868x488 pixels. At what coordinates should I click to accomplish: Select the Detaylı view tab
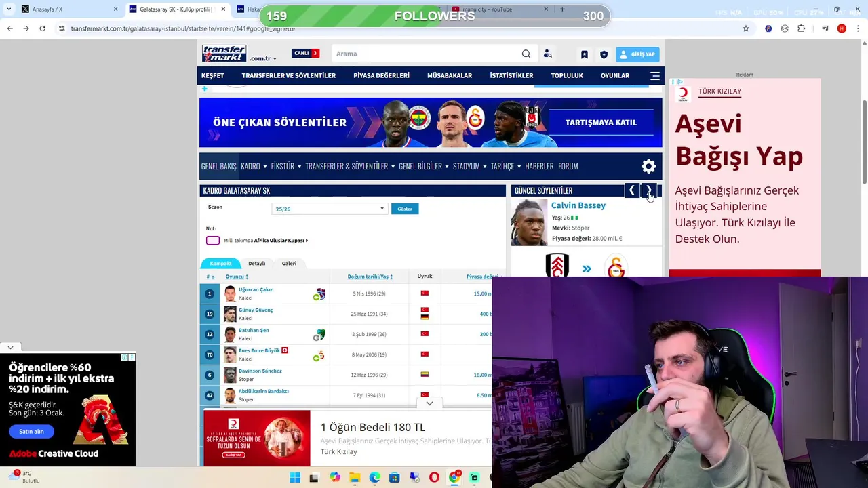click(256, 263)
